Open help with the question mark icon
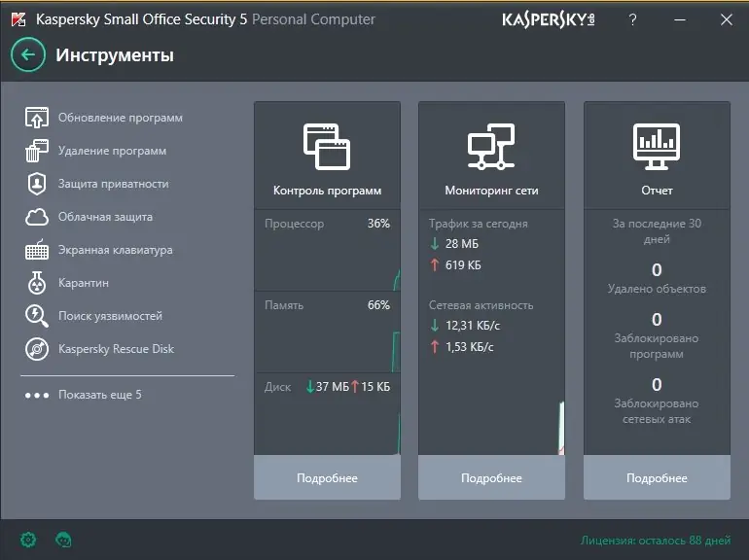749x560 pixels. click(x=632, y=19)
